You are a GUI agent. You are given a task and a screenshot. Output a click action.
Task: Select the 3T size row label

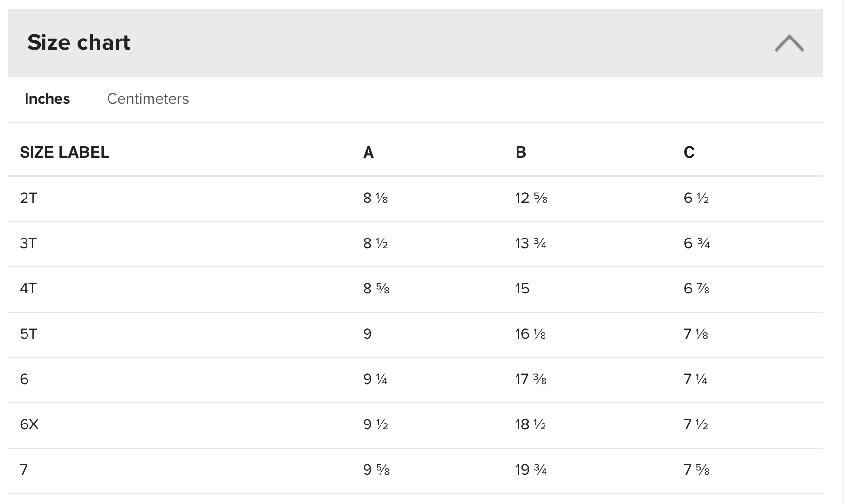(x=28, y=243)
